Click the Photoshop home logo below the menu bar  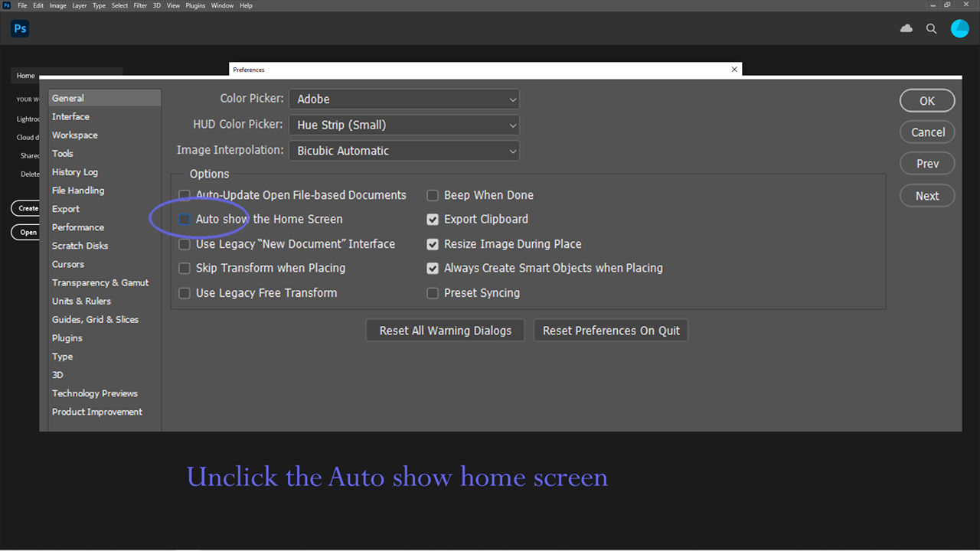point(20,29)
